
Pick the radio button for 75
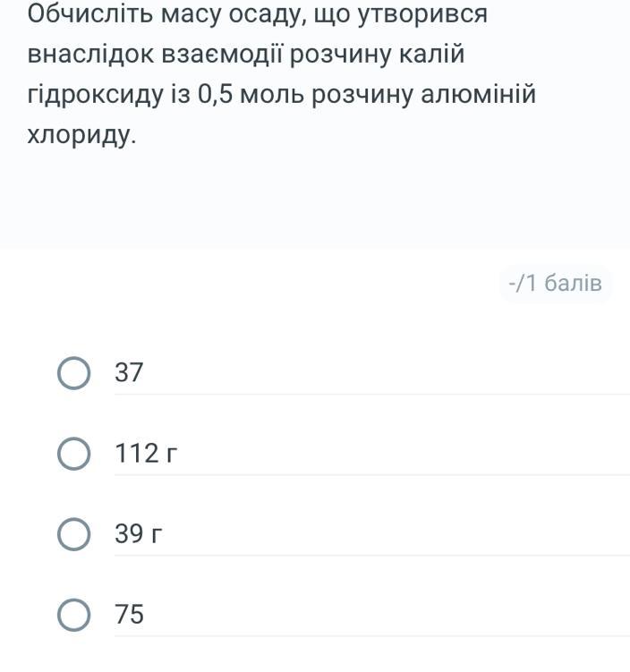pyautogui.click(x=74, y=615)
